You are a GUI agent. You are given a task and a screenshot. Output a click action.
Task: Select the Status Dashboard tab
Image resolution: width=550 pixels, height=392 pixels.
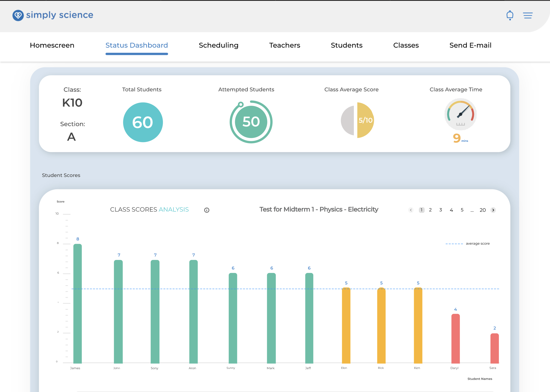[136, 45]
